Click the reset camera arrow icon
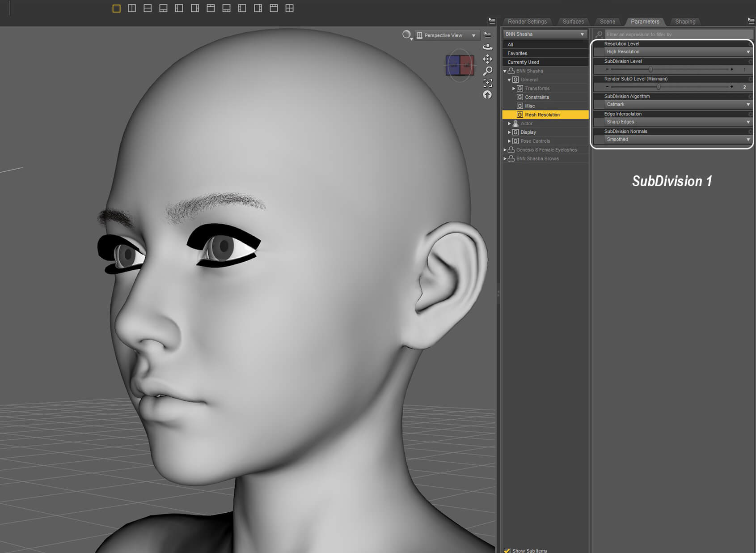This screenshot has width=756, height=553. 487,95
